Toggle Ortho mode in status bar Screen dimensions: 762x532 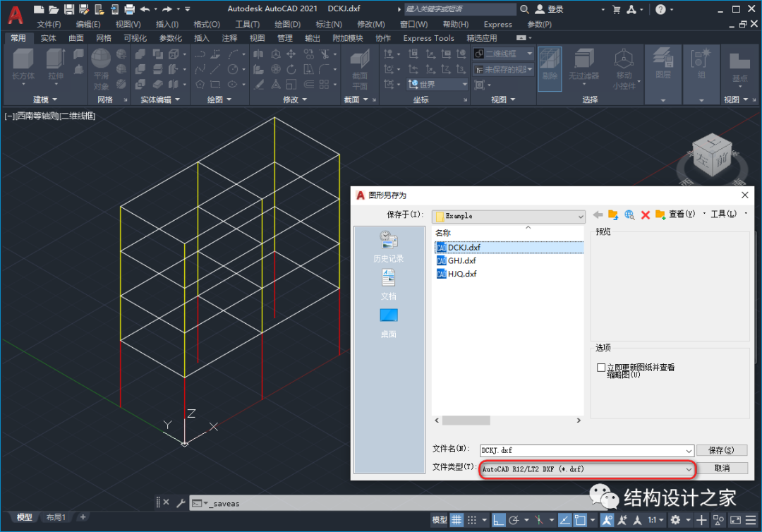point(498,520)
